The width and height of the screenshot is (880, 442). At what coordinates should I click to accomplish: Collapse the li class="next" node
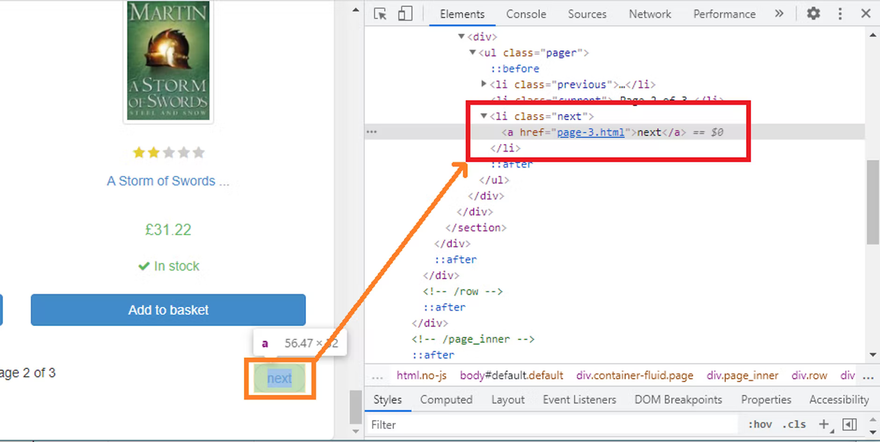[x=484, y=116]
